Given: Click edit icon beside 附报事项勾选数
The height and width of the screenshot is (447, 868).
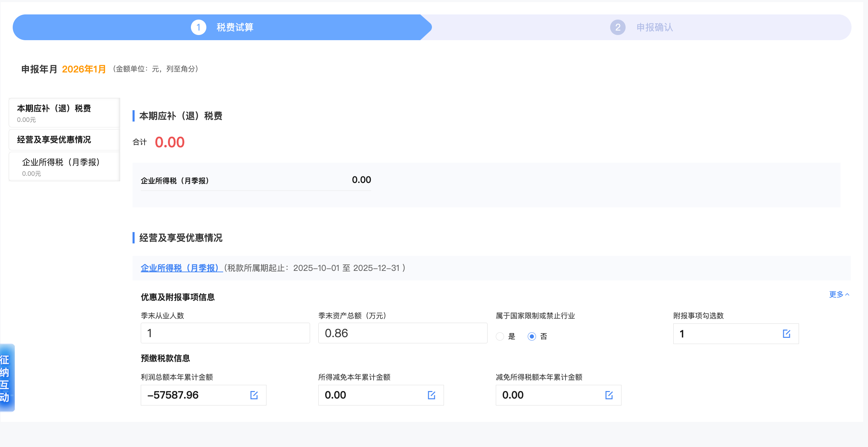Looking at the screenshot, I should coord(787,333).
